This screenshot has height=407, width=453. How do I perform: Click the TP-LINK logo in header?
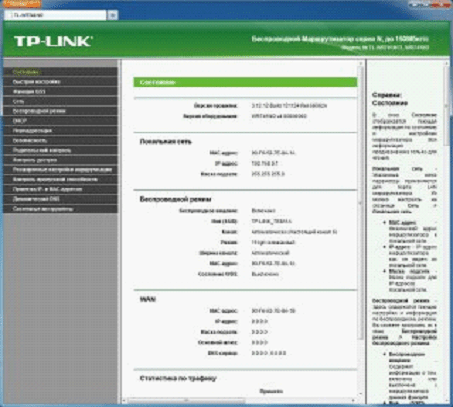coord(53,41)
